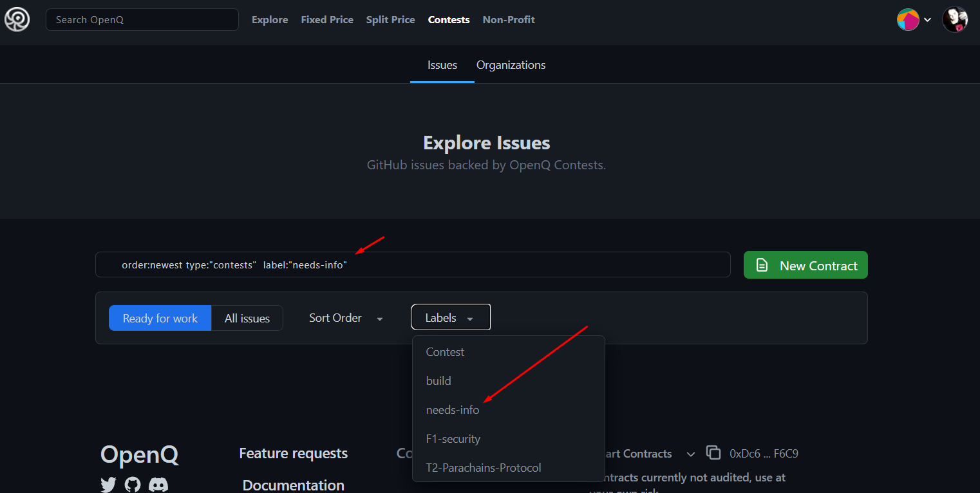This screenshot has width=980, height=493.
Task: Expand the Smart Contracts chevron in footer
Action: pos(690,454)
